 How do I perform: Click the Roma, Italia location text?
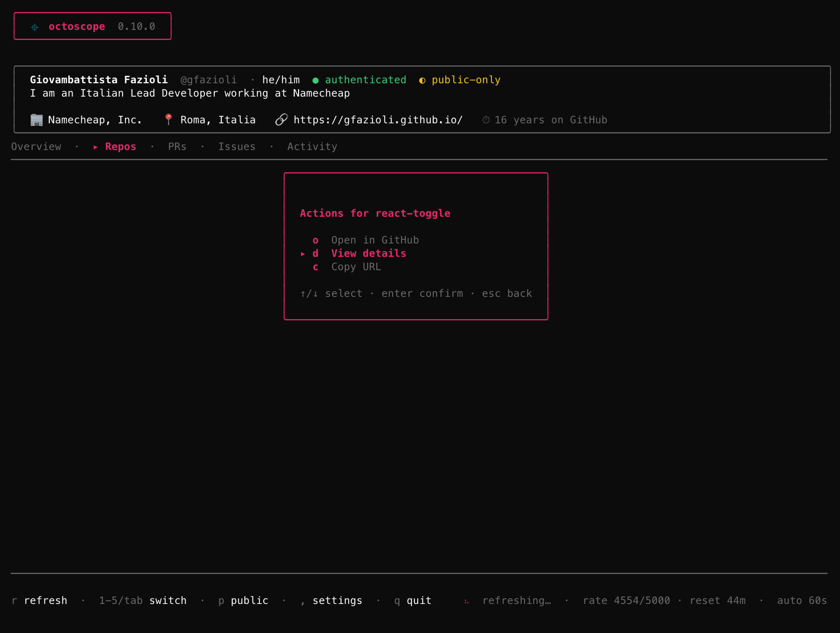click(218, 120)
